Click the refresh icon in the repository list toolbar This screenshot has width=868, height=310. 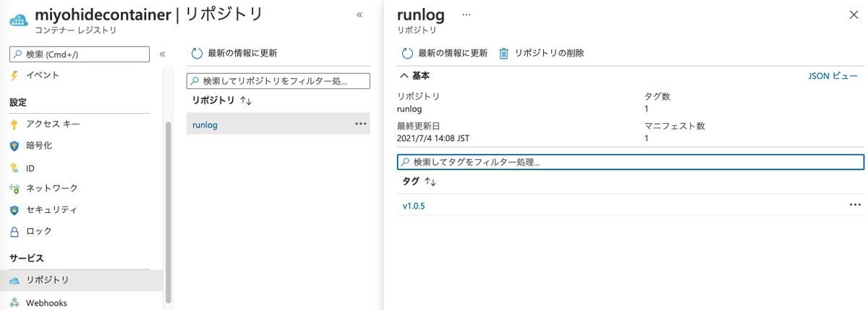click(x=197, y=53)
